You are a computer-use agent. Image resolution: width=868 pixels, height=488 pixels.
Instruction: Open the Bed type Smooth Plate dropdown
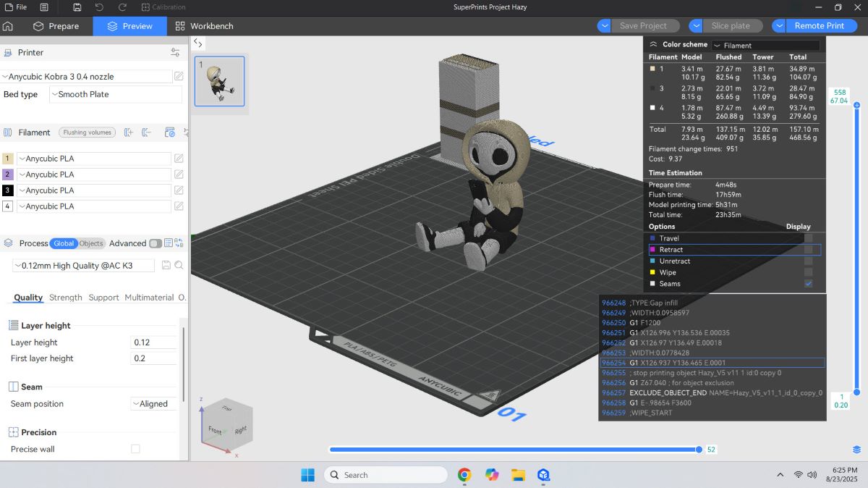[x=116, y=94]
